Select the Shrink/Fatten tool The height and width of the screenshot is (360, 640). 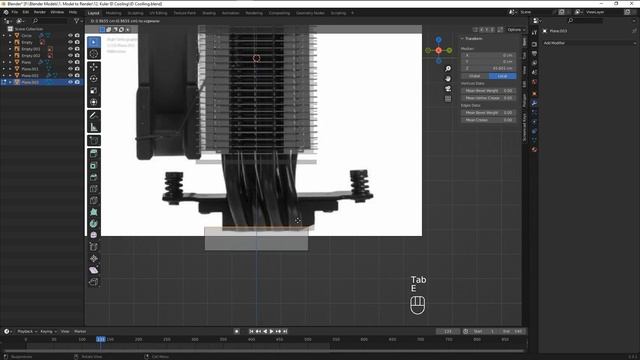[94, 259]
